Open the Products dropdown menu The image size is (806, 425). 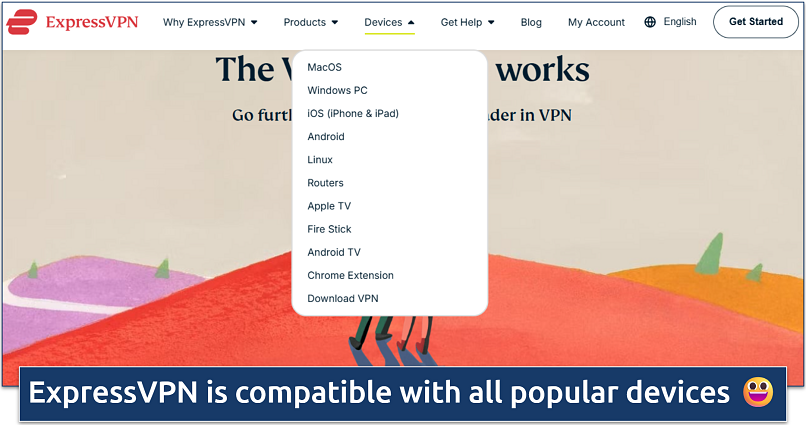tap(310, 22)
